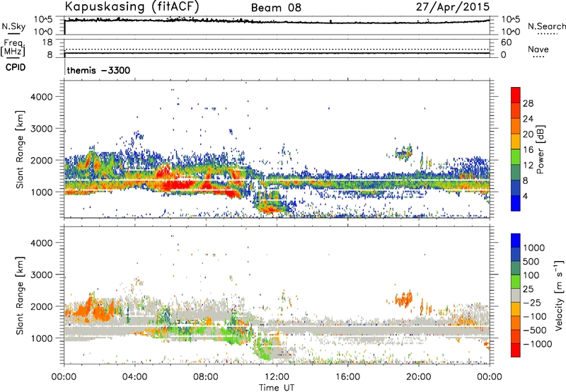The height and width of the screenshot is (392, 566).
Task: Click the '4000' range tick of velocity panel
Action: click(x=42, y=243)
